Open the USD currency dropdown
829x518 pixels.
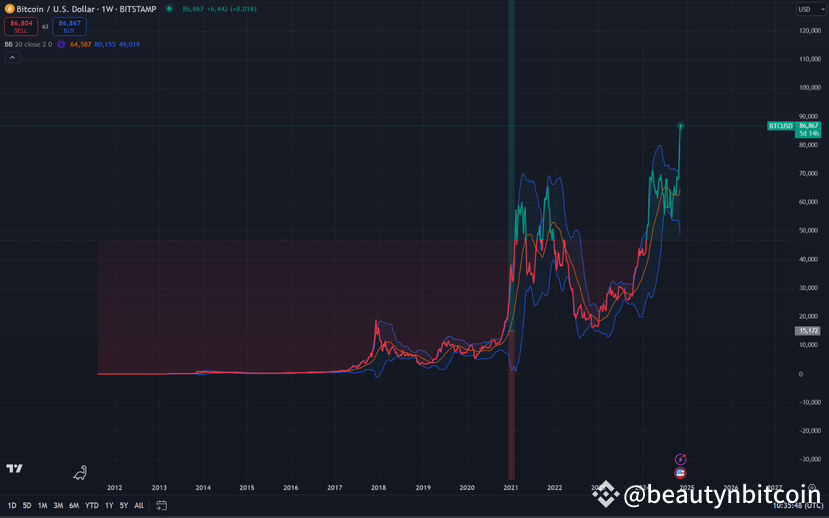(812, 9)
